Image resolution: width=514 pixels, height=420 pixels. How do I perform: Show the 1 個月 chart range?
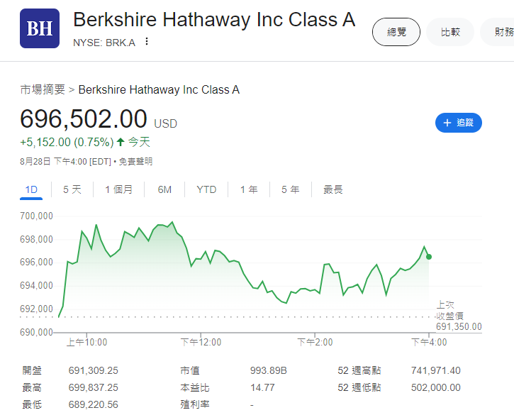pos(119,189)
